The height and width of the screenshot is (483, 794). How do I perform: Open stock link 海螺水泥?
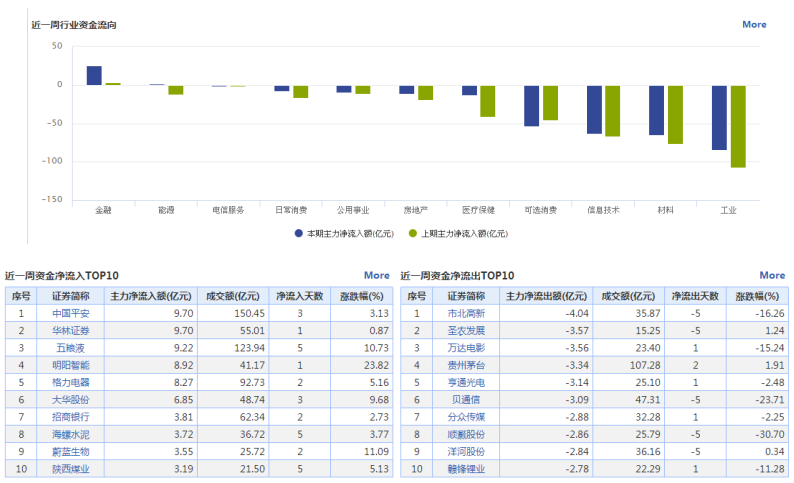tap(70, 434)
